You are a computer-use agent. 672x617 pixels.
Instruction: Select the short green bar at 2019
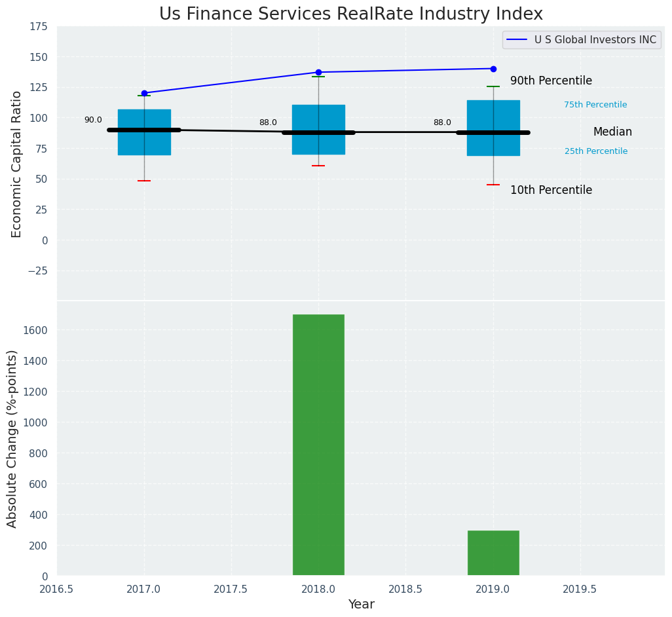[x=493, y=553]
